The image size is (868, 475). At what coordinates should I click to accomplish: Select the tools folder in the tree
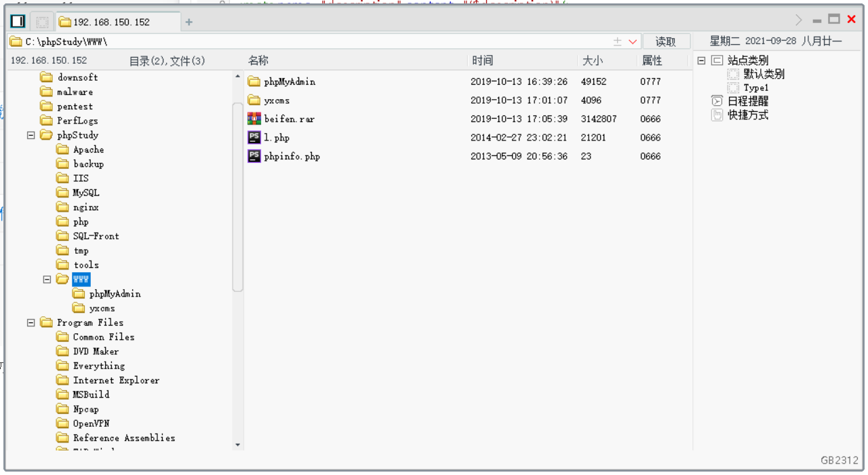[86, 265]
